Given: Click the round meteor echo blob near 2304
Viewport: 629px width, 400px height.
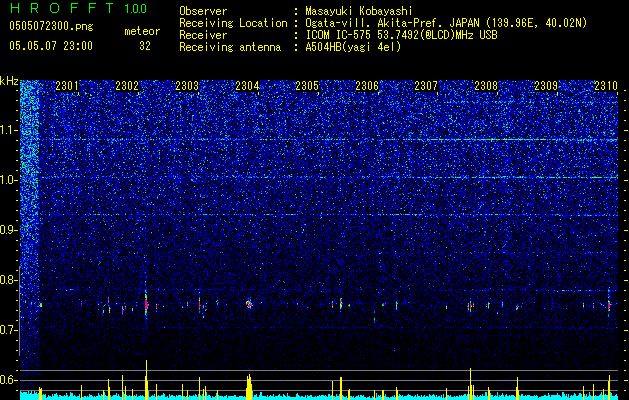Looking at the screenshot, I should (x=249, y=304).
